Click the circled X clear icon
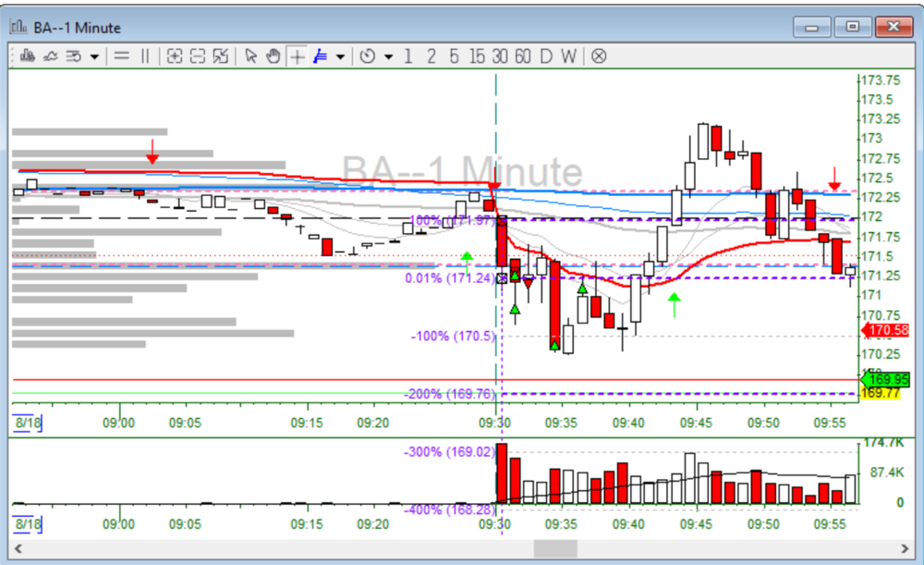 (599, 56)
